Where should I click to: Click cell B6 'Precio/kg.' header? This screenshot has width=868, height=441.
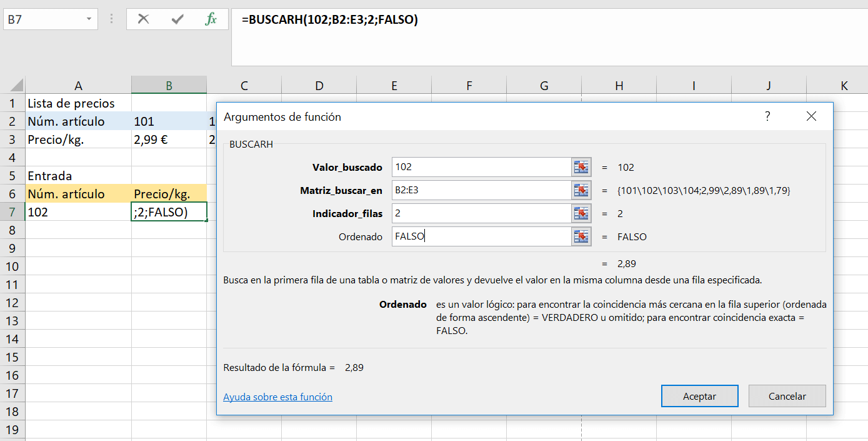tap(169, 194)
